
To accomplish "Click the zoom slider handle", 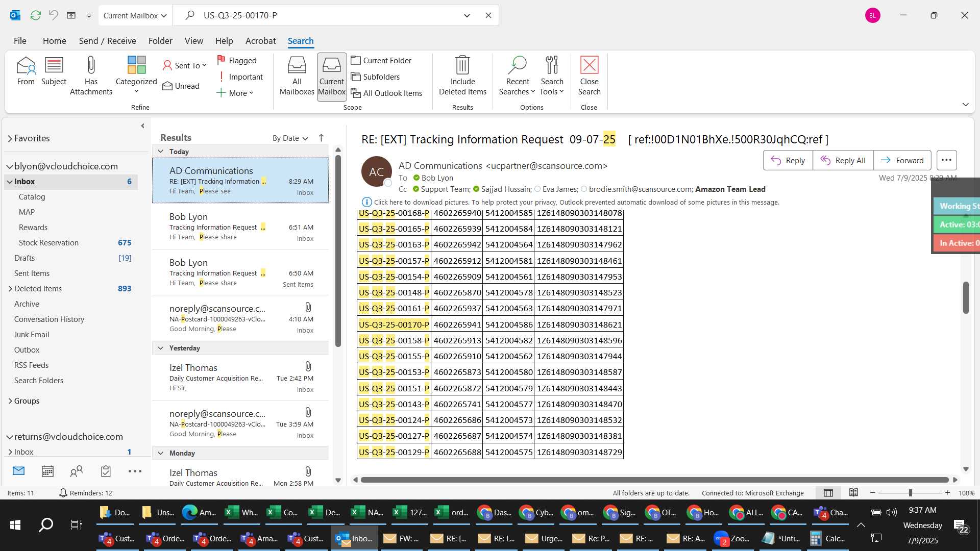I will coord(910,493).
